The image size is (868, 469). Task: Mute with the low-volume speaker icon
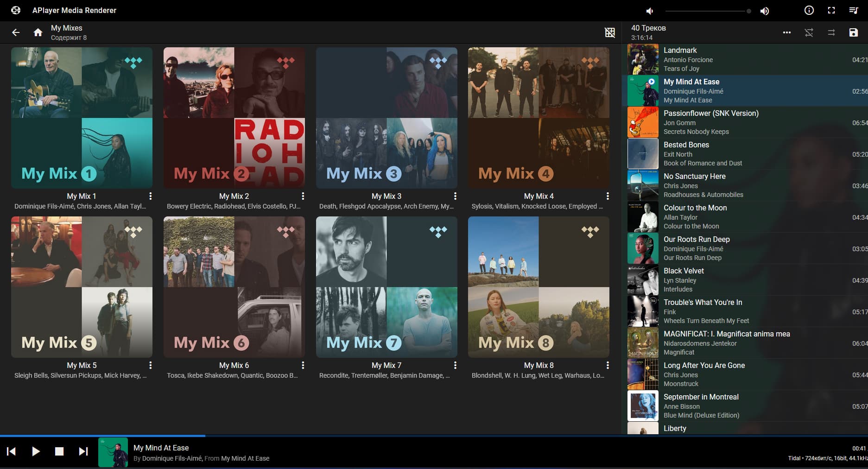(x=650, y=11)
